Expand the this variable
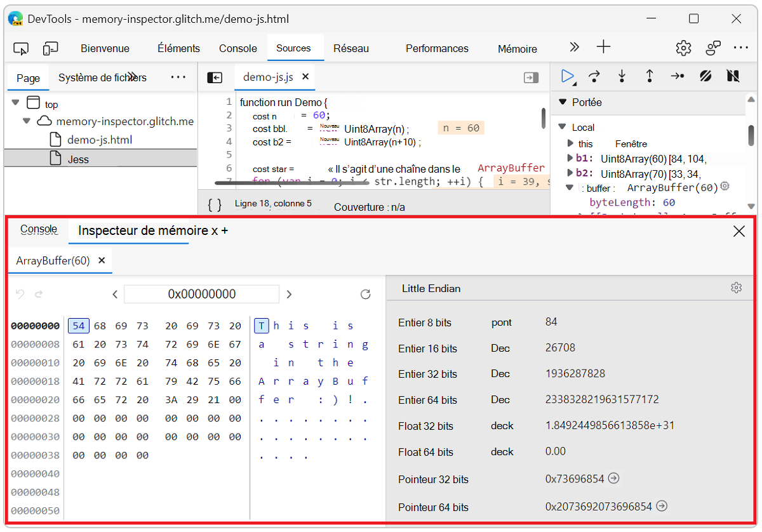The width and height of the screenshot is (762, 532). 570,143
